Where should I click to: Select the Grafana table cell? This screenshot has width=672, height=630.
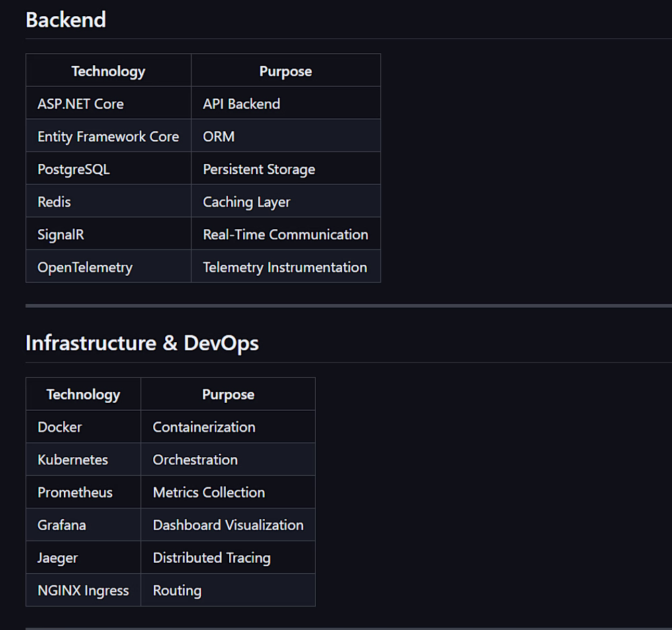pyautogui.click(x=83, y=524)
